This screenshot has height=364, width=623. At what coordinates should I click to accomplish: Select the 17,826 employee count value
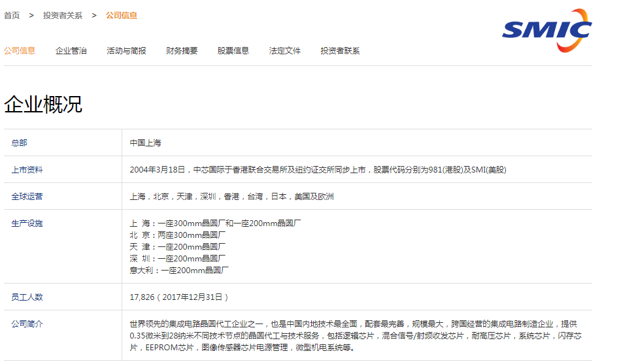coord(179,297)
